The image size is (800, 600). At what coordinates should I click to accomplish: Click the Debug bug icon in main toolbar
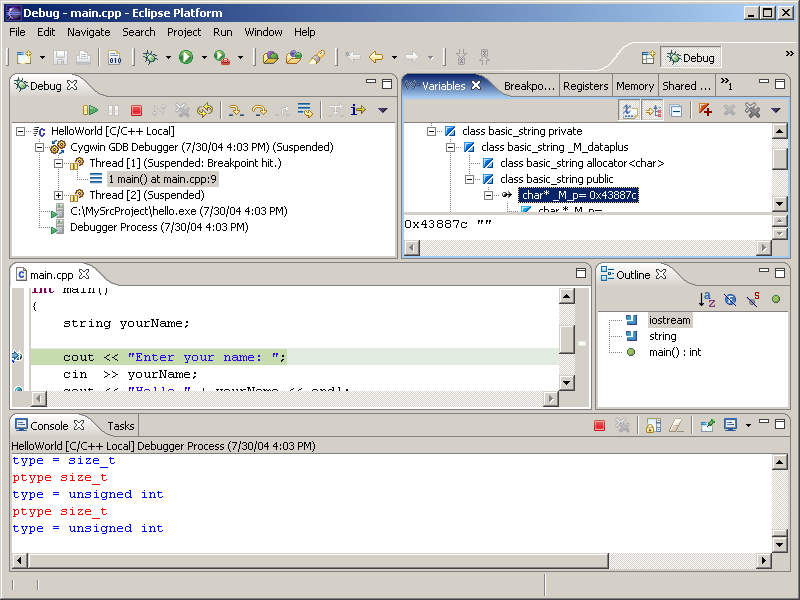click(151, 58)
